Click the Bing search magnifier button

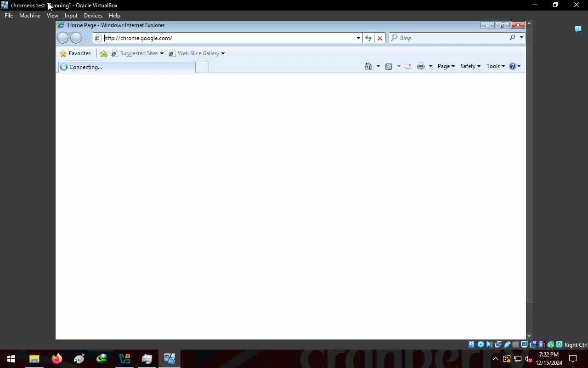pos(512,38)
